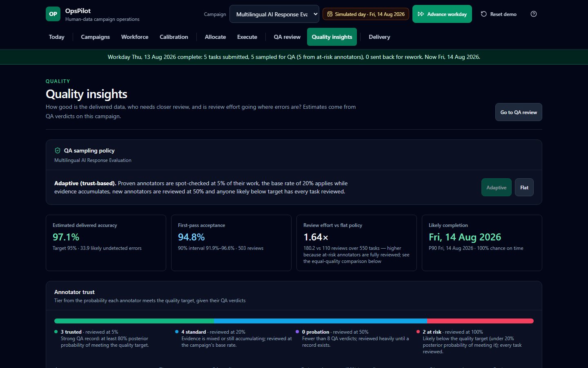588x368 pixels.
Task: Click the Quality insights page heading
Action: [x=87, y=94]
